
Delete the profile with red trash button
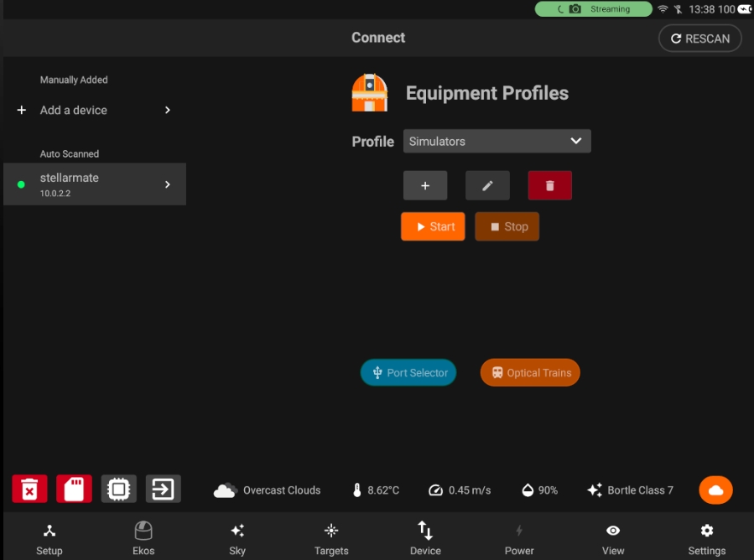point(549,185)
